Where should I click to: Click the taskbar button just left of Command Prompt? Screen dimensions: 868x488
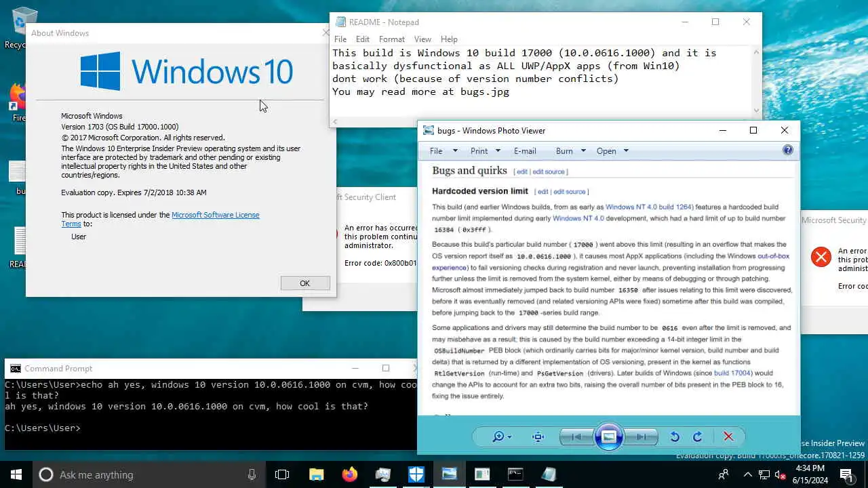[482, 474]
